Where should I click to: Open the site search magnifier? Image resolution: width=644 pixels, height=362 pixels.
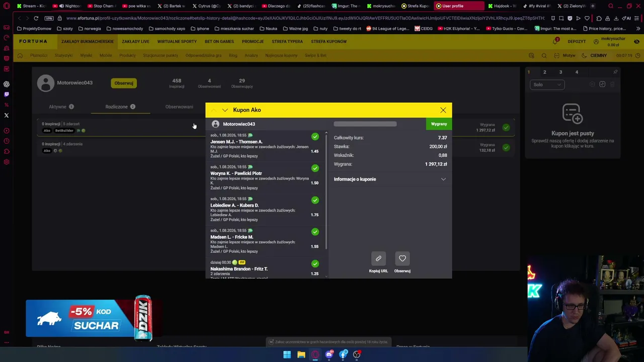[x=544, y=55]
